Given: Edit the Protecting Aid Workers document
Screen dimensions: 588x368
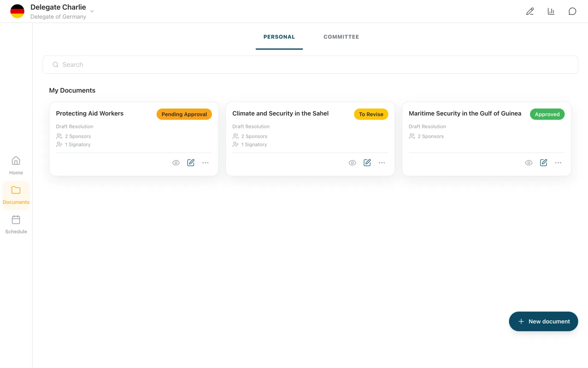Looking at the screenshot, I should [191, 163].
